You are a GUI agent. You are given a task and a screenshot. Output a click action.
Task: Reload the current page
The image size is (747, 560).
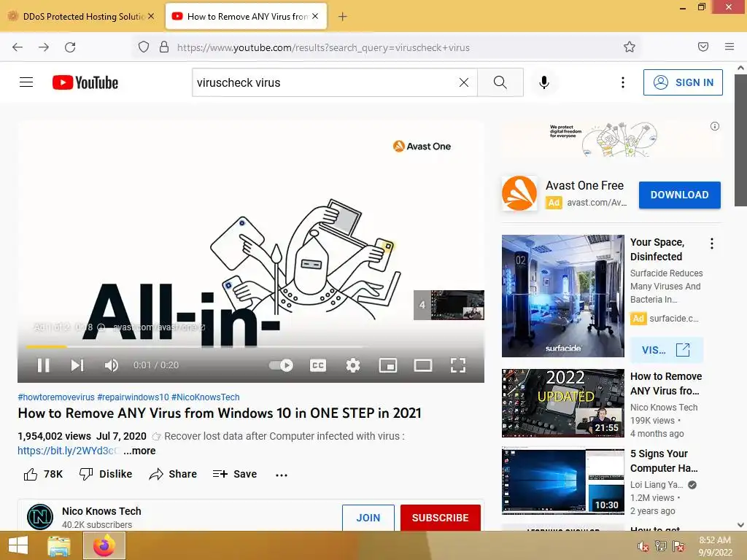pyautogui.click(x=70, y=47)
